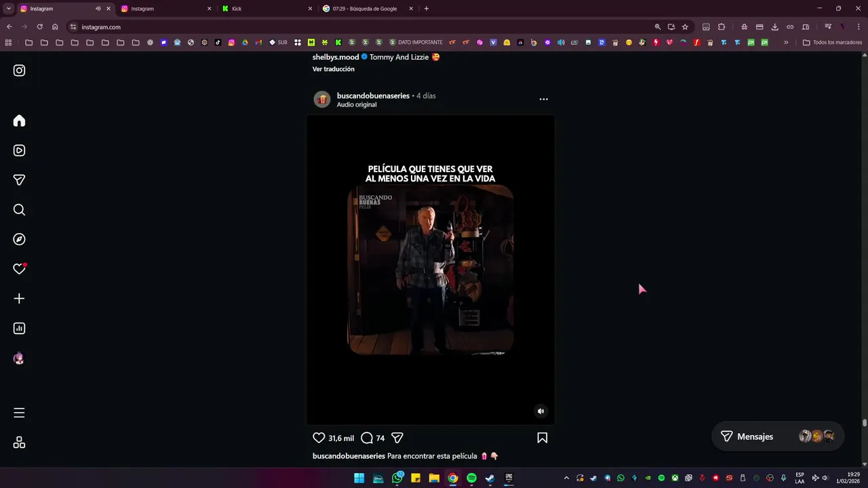This screenshot has height=488, width=868.
Task: Open the extensions puzzle icon
Action: [721, 27]
